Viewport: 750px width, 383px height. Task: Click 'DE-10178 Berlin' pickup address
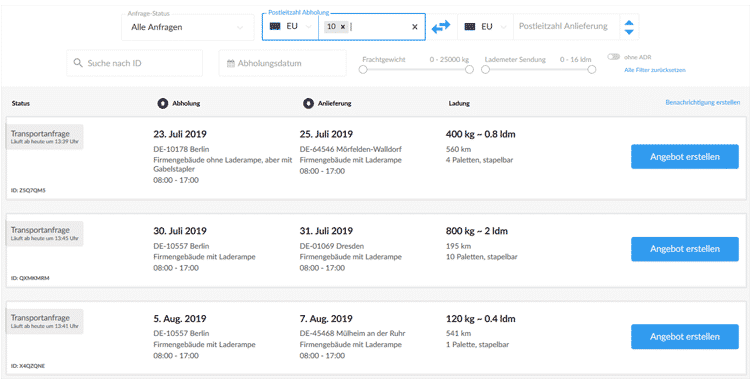click(181, 149)
